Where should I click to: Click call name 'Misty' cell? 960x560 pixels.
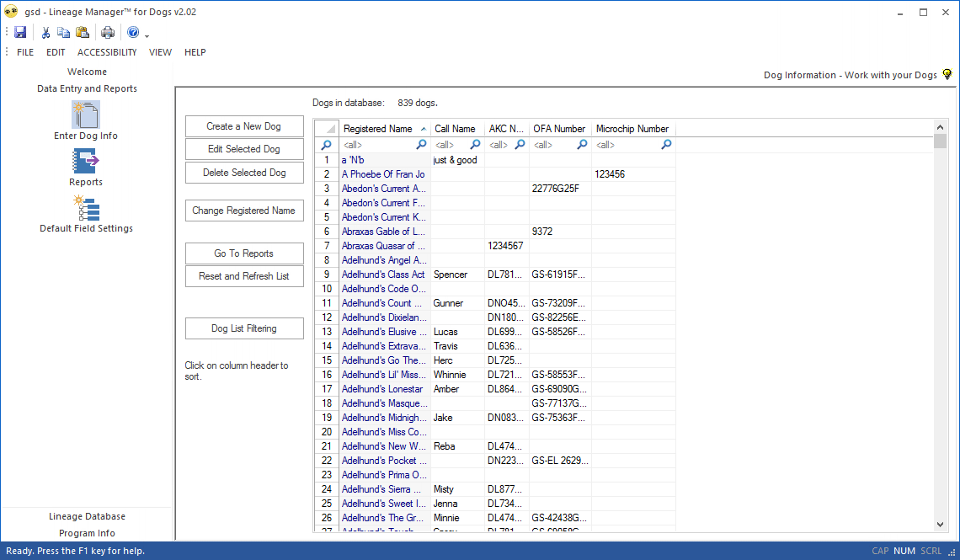click(x=457, y=489)
